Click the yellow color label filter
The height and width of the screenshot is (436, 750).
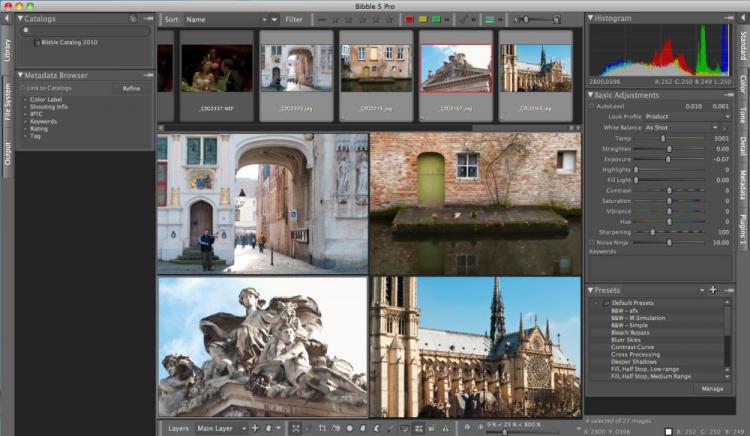(423, 19)
